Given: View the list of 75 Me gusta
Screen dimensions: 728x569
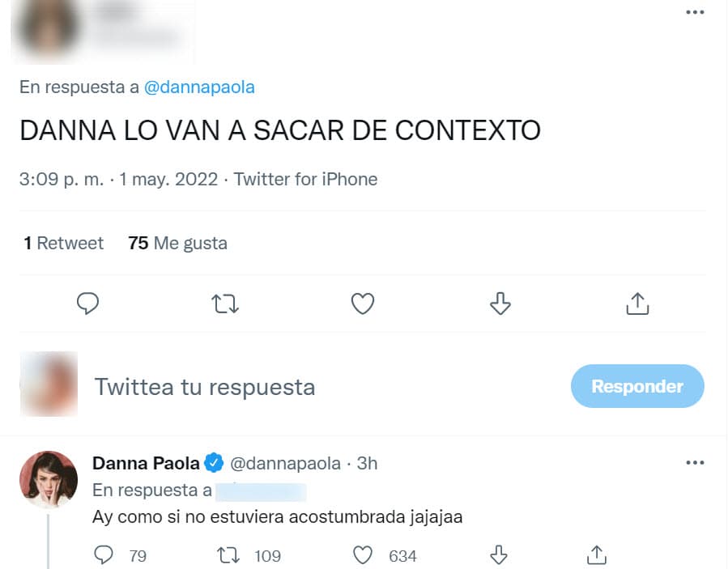Looking at the screenshot, I should coord(177,243).
